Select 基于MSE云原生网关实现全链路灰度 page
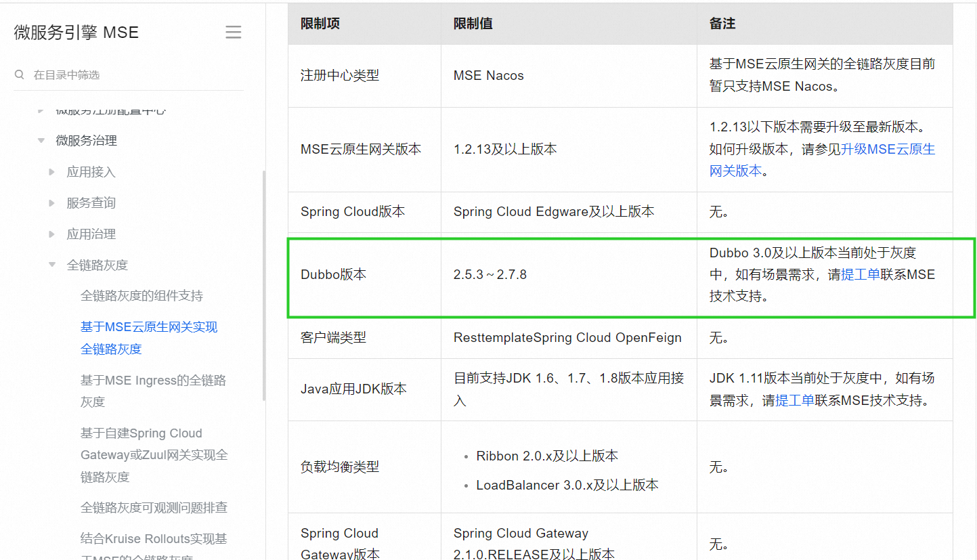 click(149, 338)
